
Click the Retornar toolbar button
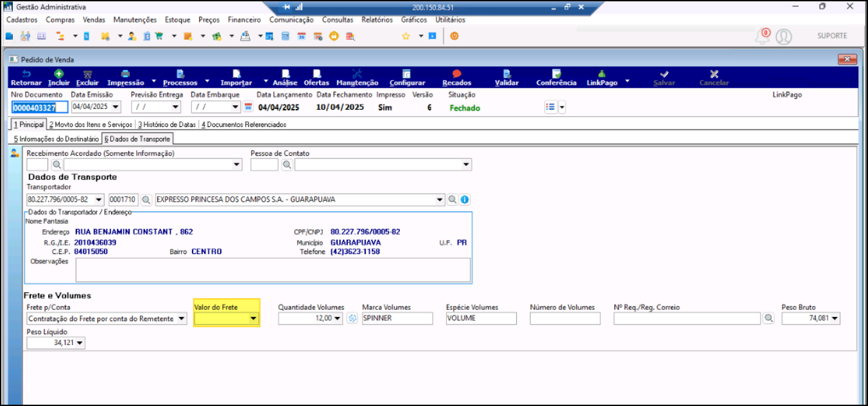click(26, 78)
